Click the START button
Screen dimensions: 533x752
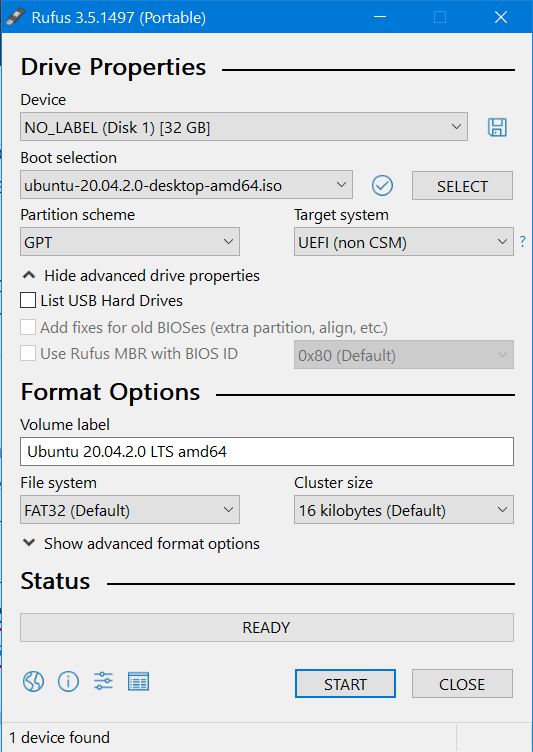click(345, 683)
